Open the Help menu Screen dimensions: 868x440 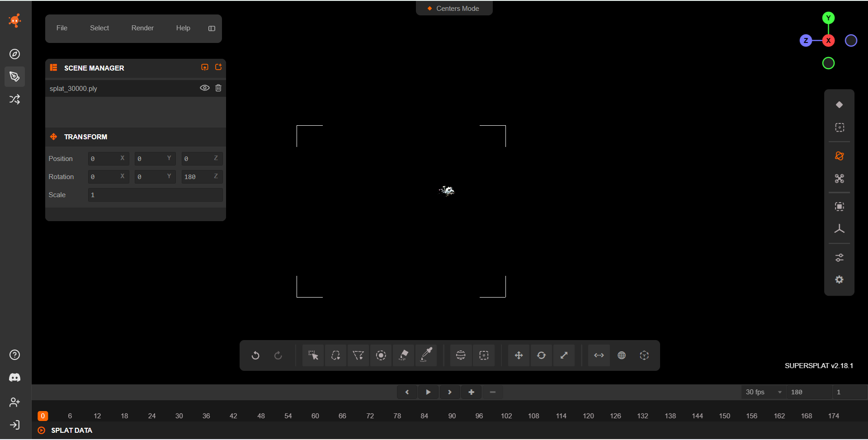point(183,28)
